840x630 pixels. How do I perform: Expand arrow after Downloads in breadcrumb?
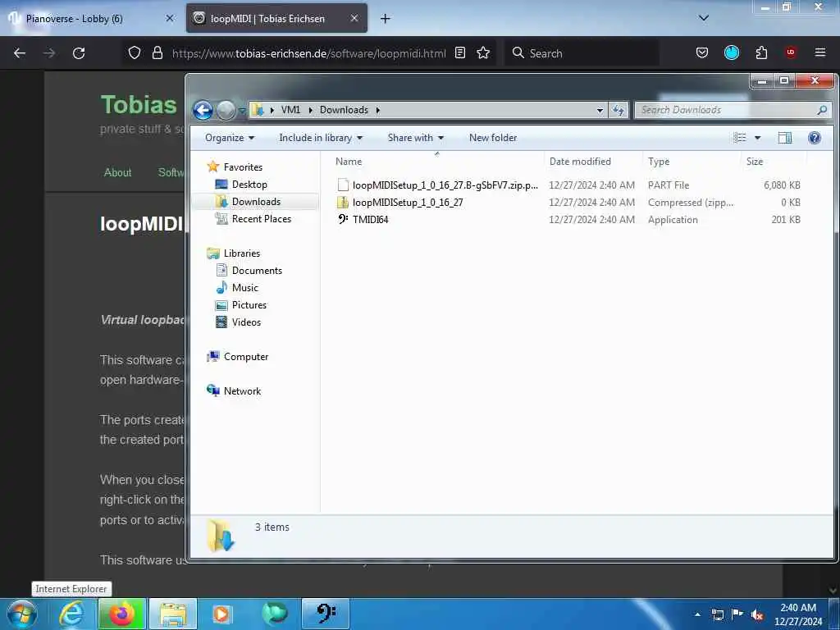click(x=377, y=110)
